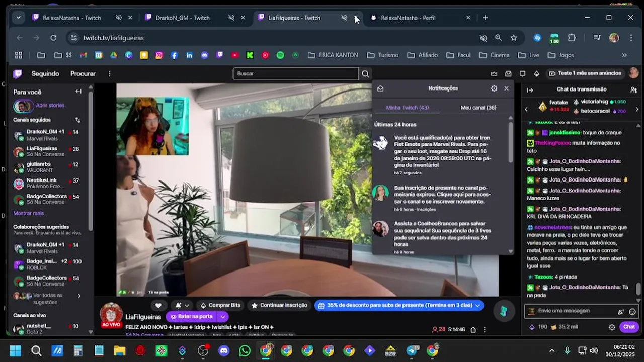
Task: Open the user avatar menu
Action: (x=633, y=73)
